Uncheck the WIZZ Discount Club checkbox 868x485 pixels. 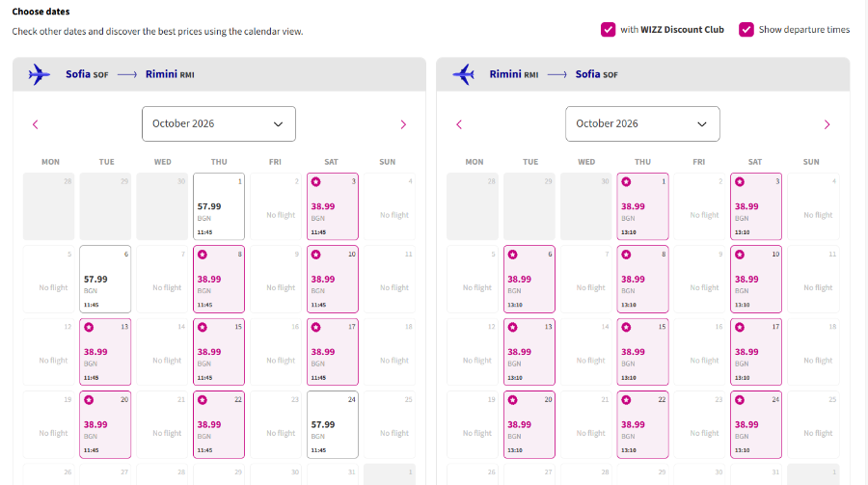608,29
